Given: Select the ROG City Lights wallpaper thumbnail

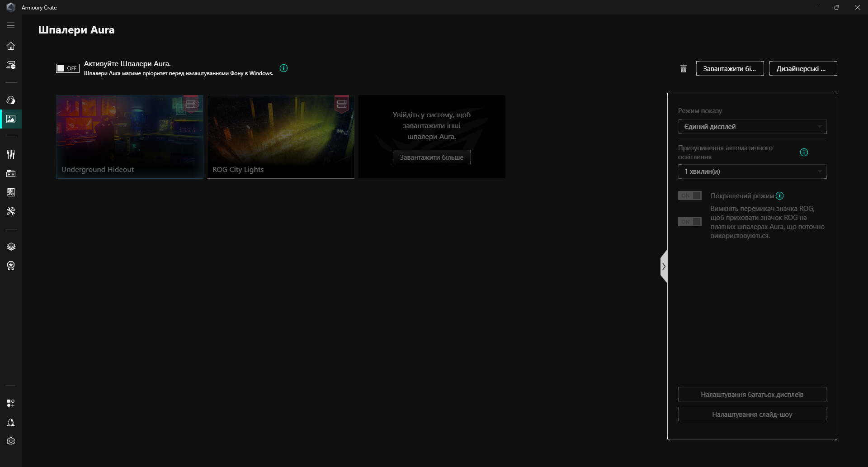Looking at the screenshot, I should pyautogui.click(x=281, y=137).
